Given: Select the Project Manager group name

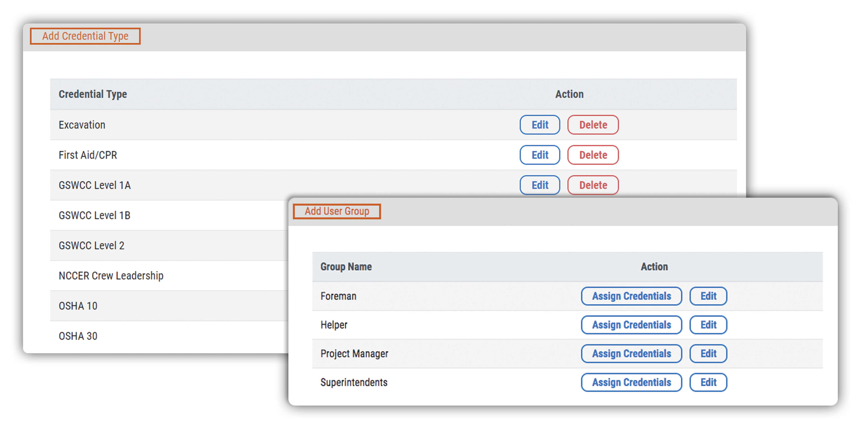Looking at the screenshot, I should (354, 354).
